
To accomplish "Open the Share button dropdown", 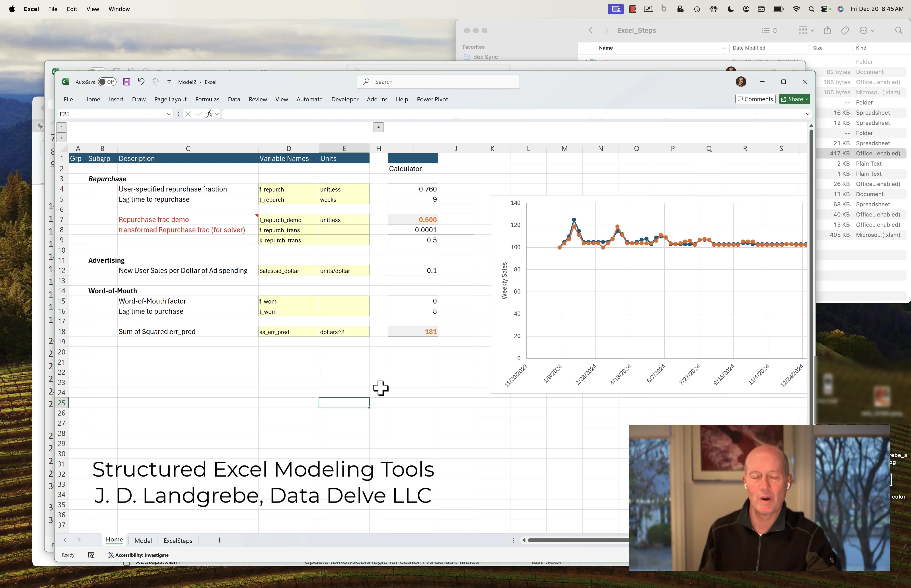I will pos(807,99).
